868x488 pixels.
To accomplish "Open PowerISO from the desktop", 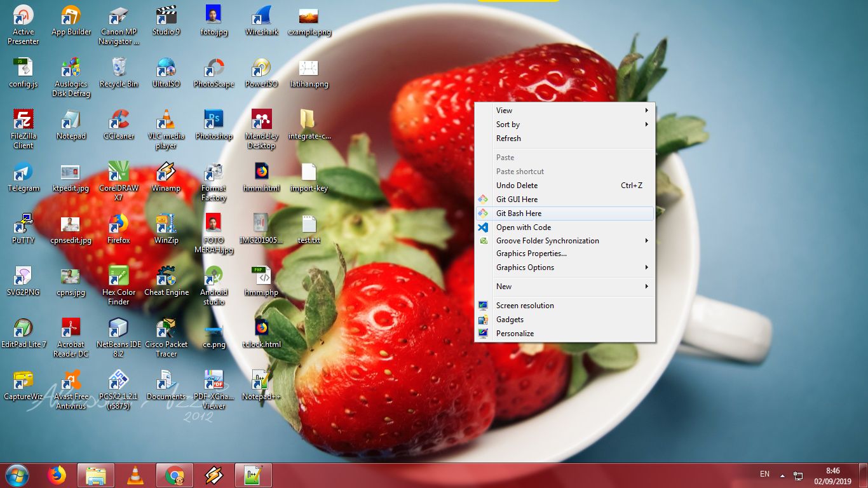I will [261, 70].
